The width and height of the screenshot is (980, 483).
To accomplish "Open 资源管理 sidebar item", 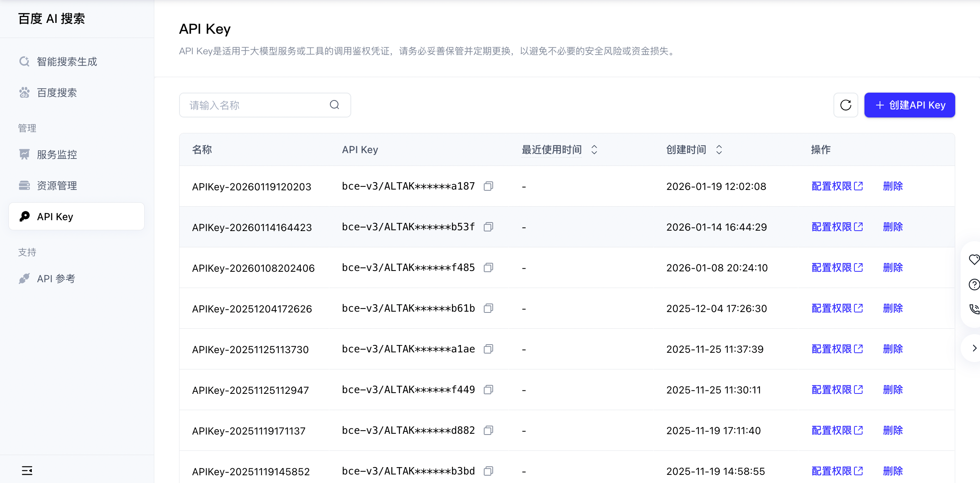I will point(57,186).
